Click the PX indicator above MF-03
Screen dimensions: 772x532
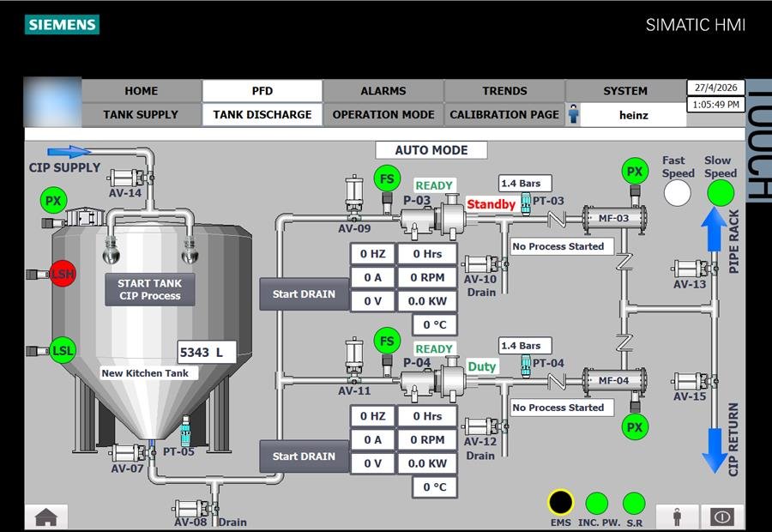[x=635, y=172]
